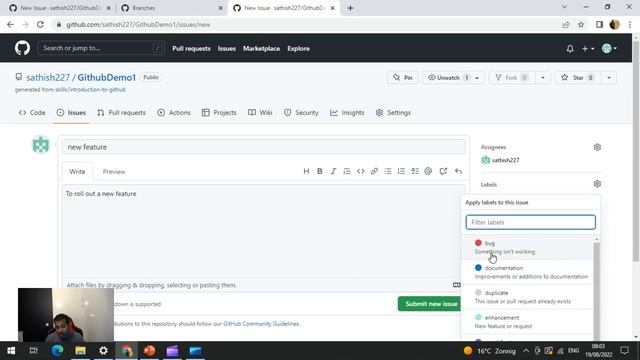
Task: Open the Chrome tab search chevron
Action: point(564,7)
